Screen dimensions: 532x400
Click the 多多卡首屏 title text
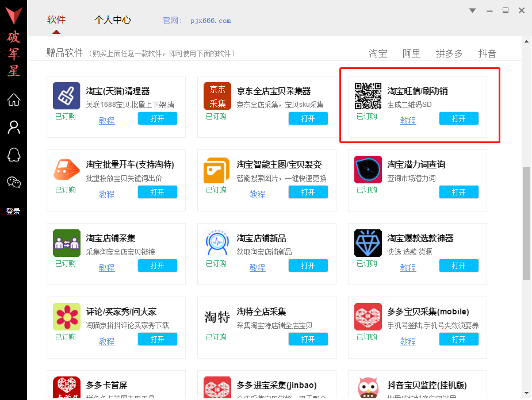(106, 385)
